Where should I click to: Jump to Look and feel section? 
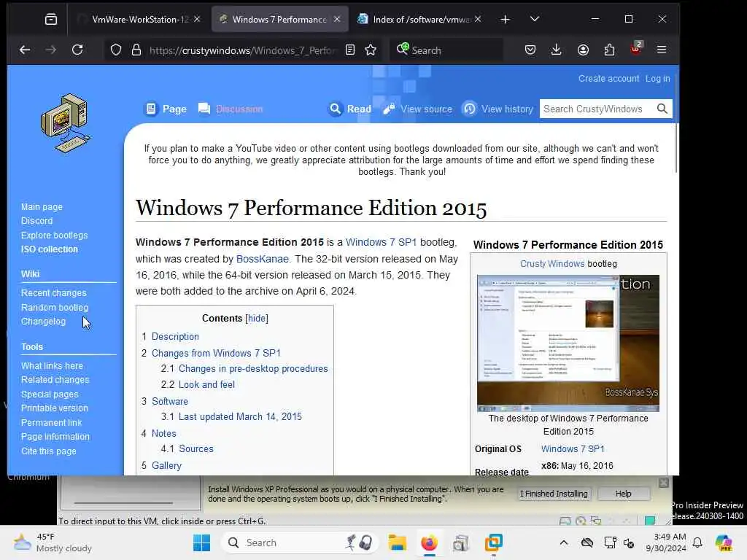(206, 384)
